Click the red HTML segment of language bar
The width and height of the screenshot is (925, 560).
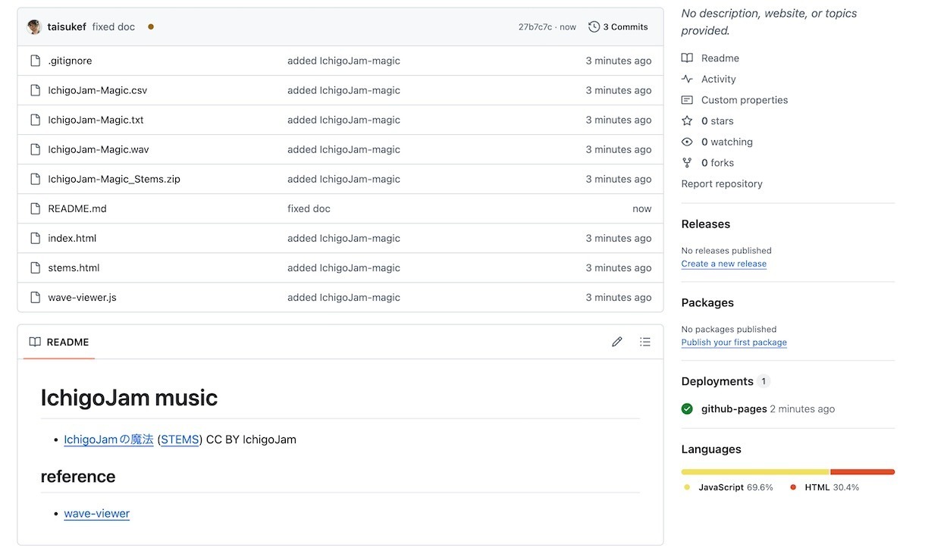(x=863, y=472)
